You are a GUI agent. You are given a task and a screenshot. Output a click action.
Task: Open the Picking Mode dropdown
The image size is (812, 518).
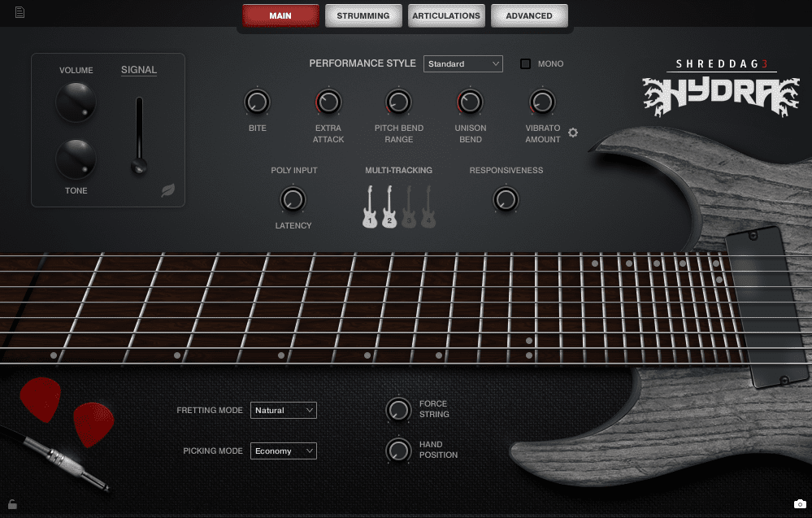coord(283,451)
